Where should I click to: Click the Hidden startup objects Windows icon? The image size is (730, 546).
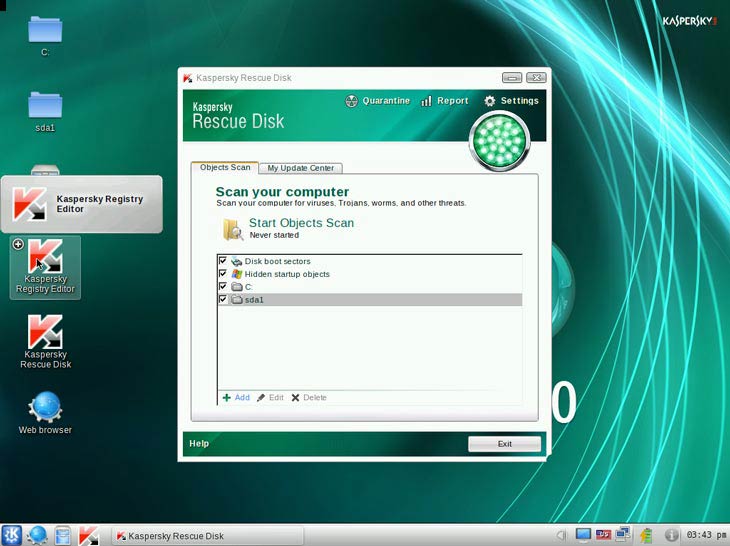(237, 274)
